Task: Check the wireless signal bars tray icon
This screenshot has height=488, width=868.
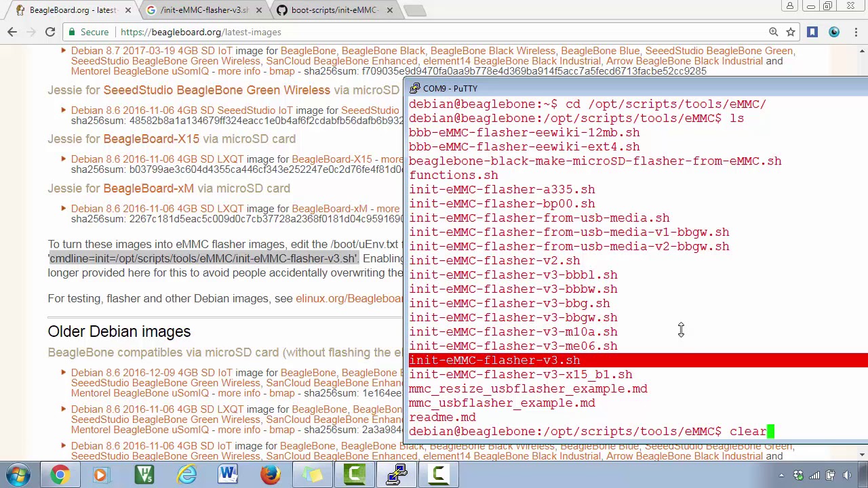Action: point(814,475)
